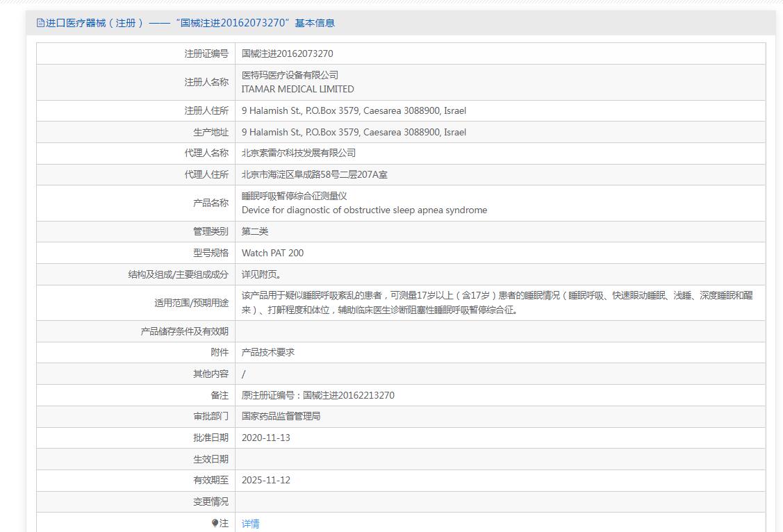Click the 附件 label
The width and height of the screenshot is (783, 532).
220,352
